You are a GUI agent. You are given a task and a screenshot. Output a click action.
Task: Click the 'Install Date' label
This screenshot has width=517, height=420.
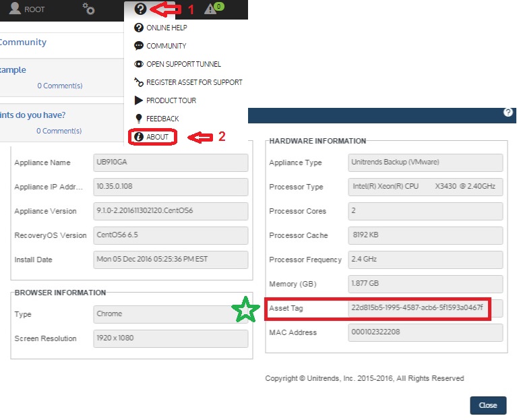coord(33,260)
